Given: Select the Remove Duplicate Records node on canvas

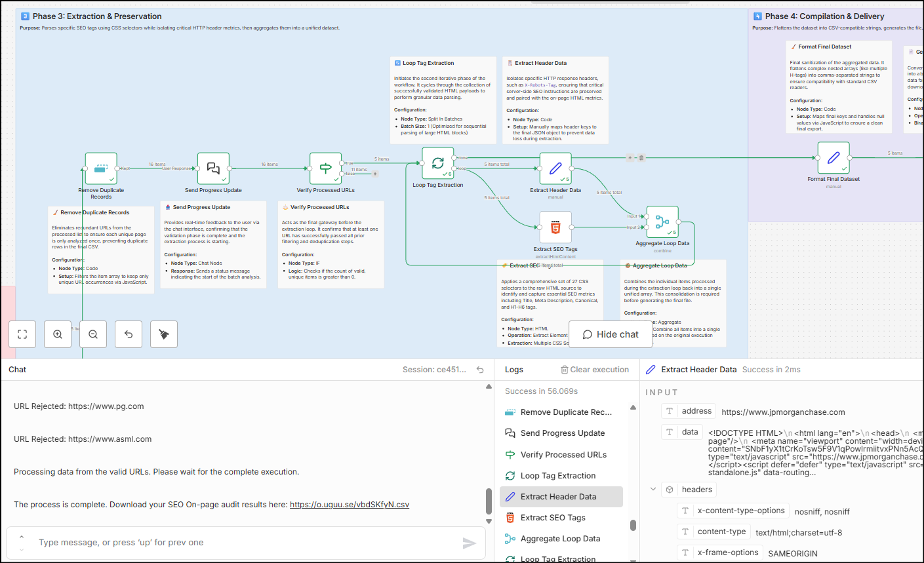Looking at the screenshot, I should tap(101, 168).
